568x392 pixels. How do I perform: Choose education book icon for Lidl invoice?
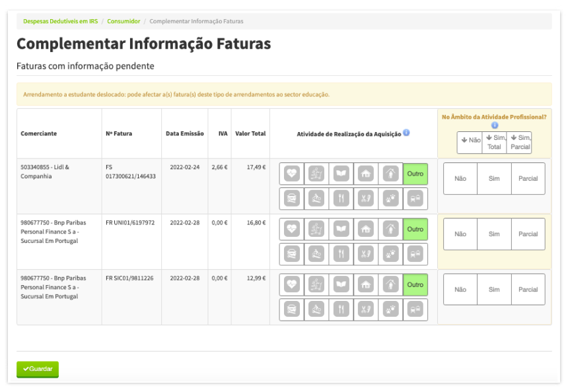click(x=341, y=174)
